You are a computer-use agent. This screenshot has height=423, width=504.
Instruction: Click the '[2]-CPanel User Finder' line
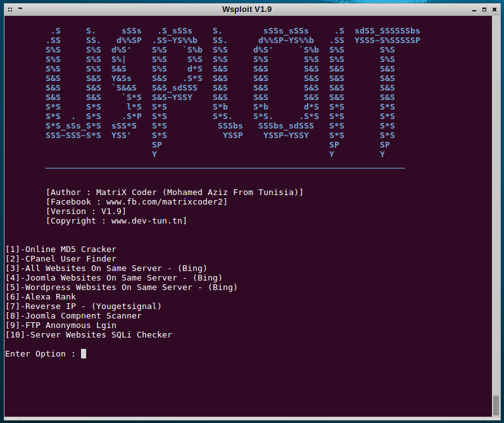[x=61, y=259]
